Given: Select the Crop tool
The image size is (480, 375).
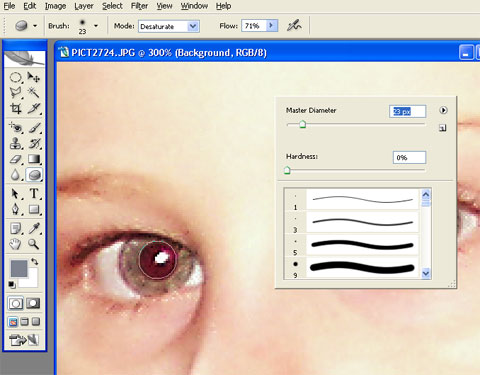Looking at the screenshot, I should point(15,108).
